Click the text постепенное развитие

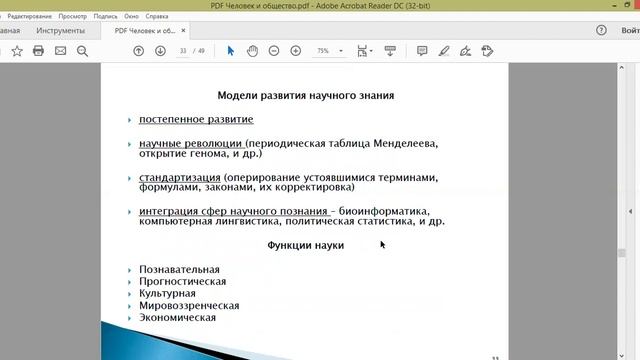click(x=196, y=119)
